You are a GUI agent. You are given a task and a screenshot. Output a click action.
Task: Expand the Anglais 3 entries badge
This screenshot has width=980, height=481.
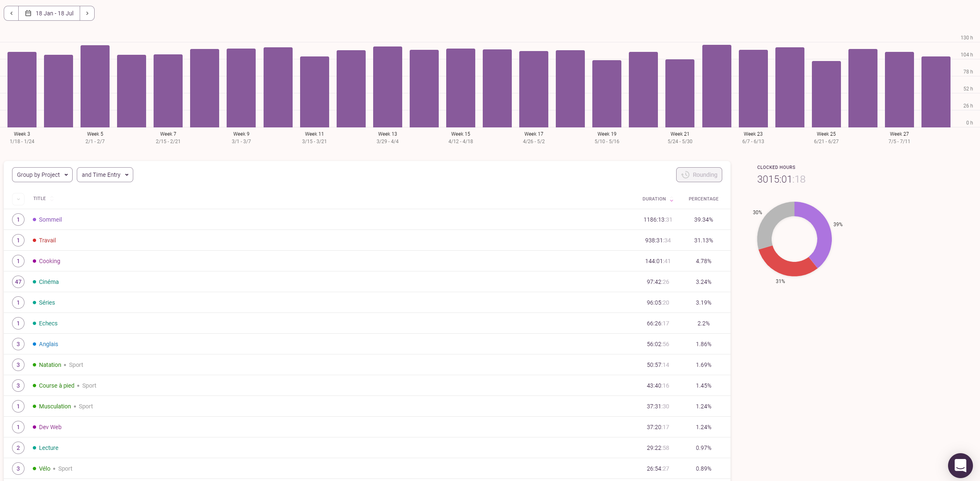point(18,344)
